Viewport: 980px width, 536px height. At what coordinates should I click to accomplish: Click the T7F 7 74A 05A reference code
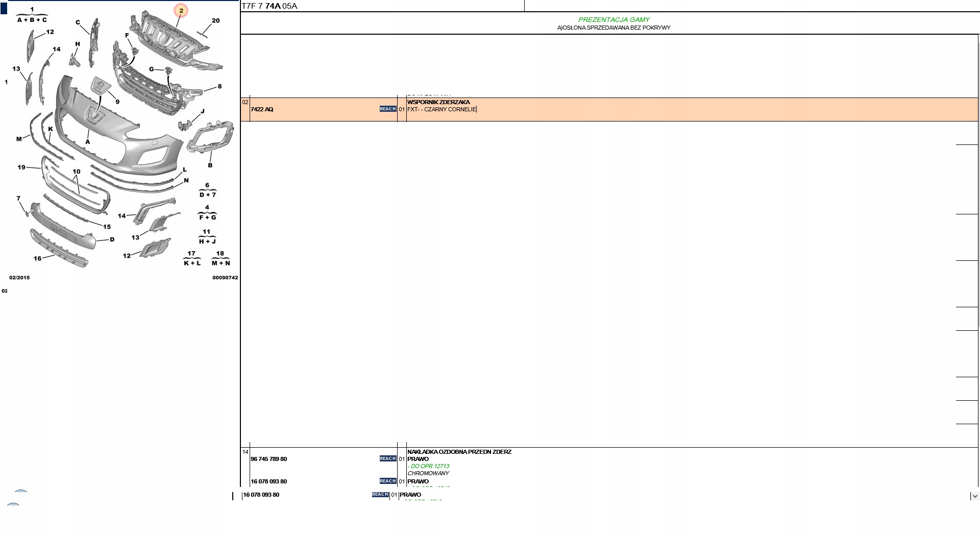point(269,6)
